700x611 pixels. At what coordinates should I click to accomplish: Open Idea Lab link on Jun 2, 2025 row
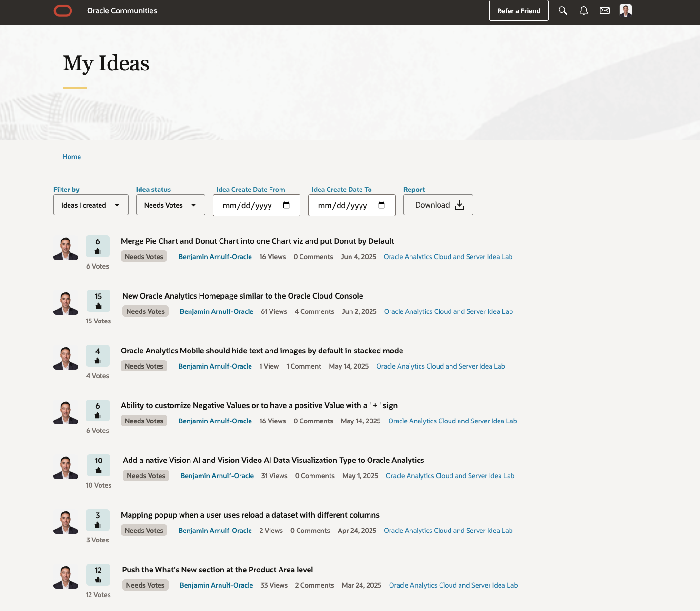[449, 311]
